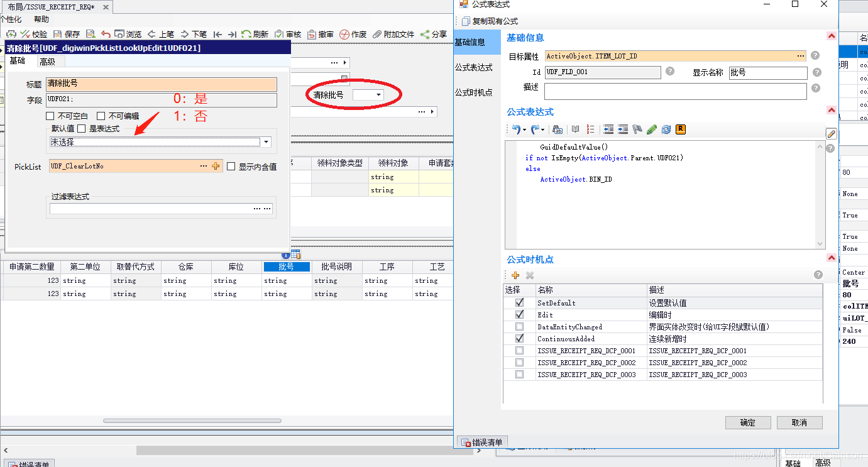Click find-replace icon in formula toolbar
The width and height of the screenshot is (868, 467).
click(558, 129)
